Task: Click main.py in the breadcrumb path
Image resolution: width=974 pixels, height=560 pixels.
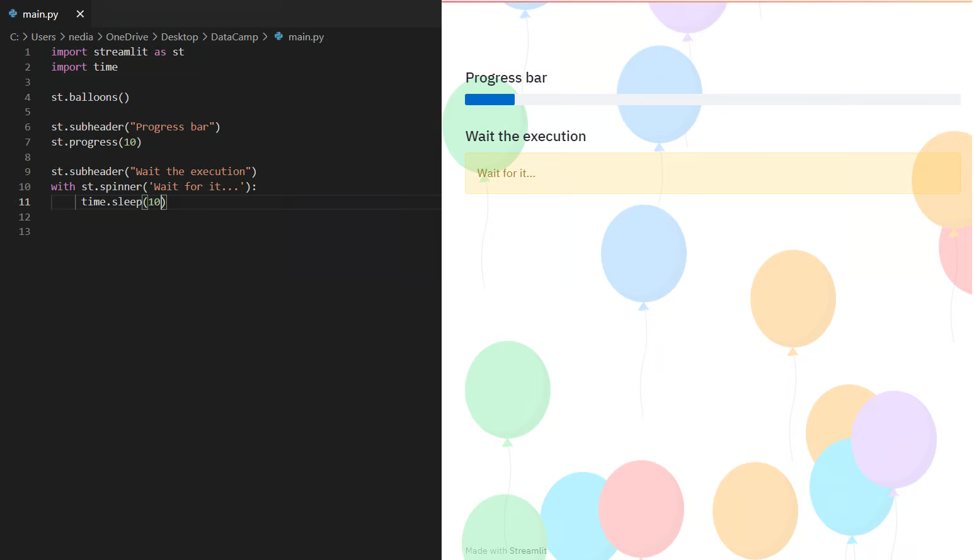Action: coord(306,37)
